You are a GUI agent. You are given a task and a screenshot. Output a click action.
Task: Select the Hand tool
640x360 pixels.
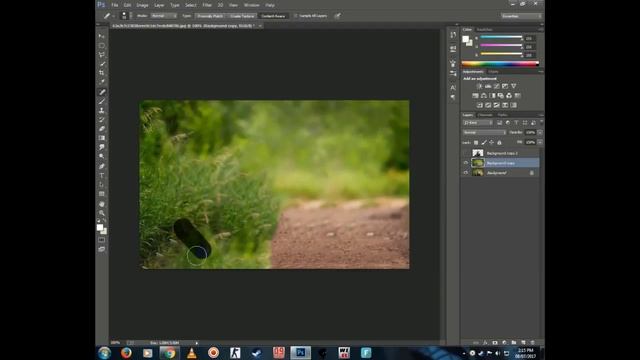pos(102,204)
